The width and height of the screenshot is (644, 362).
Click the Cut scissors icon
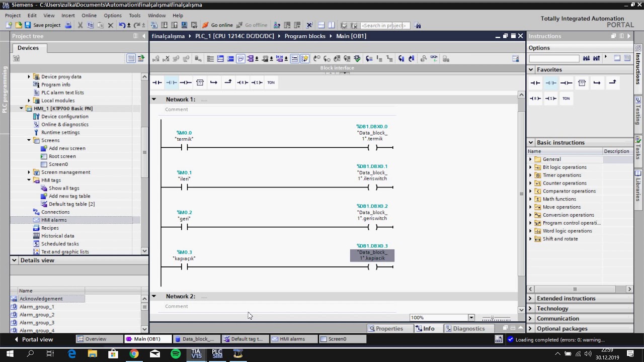[80, 25]
